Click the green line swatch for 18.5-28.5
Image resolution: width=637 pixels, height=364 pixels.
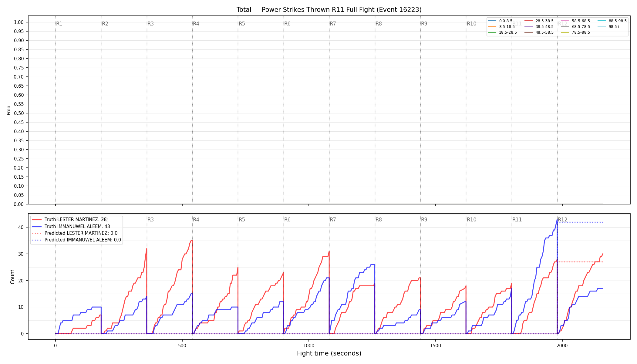tap(492, 32)
